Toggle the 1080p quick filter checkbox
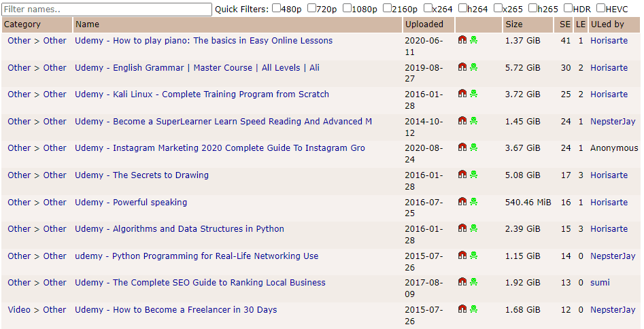 click(x=347, y=7)
